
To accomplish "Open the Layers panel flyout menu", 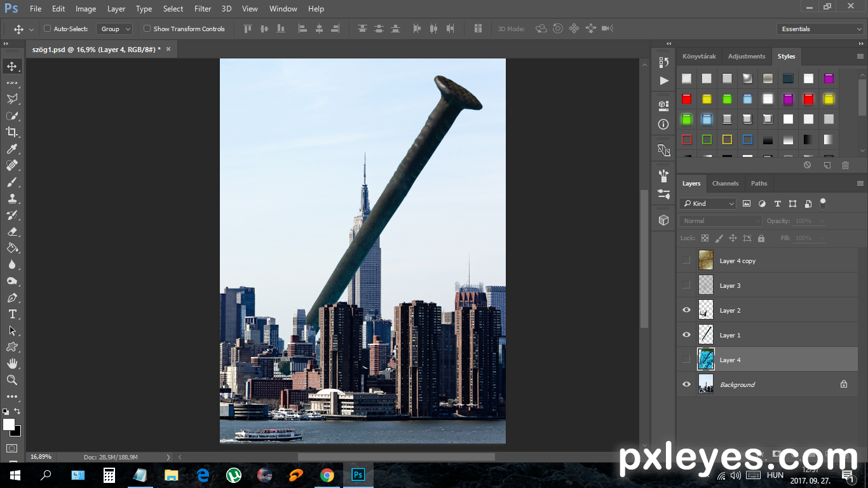I will pyautogui.click(x=860, y=184).
